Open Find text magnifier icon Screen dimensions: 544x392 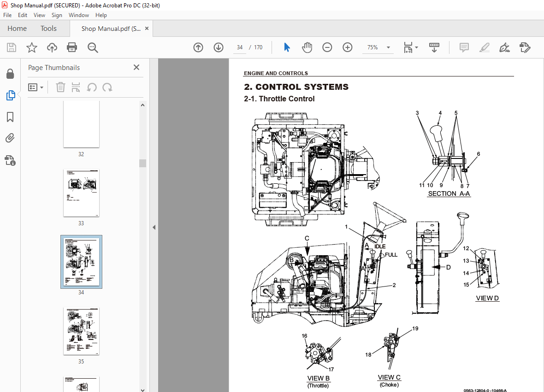click(93, 47)
